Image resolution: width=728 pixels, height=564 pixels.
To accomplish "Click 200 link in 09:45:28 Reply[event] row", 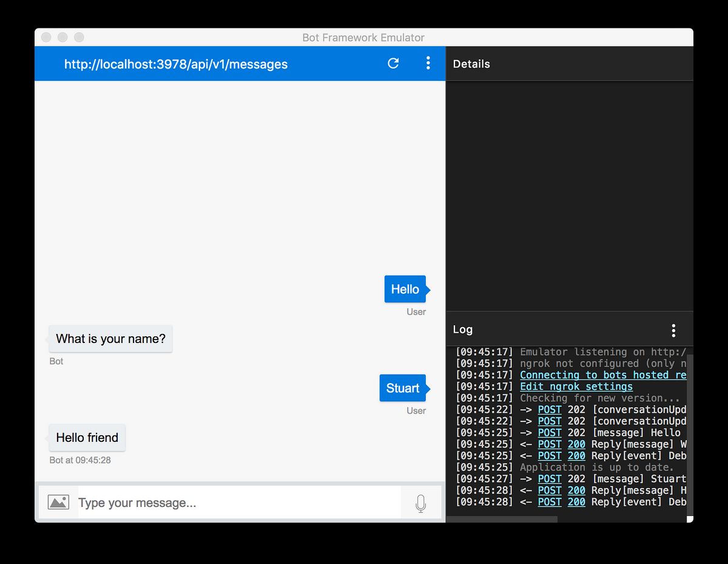I will pos(576,502).
